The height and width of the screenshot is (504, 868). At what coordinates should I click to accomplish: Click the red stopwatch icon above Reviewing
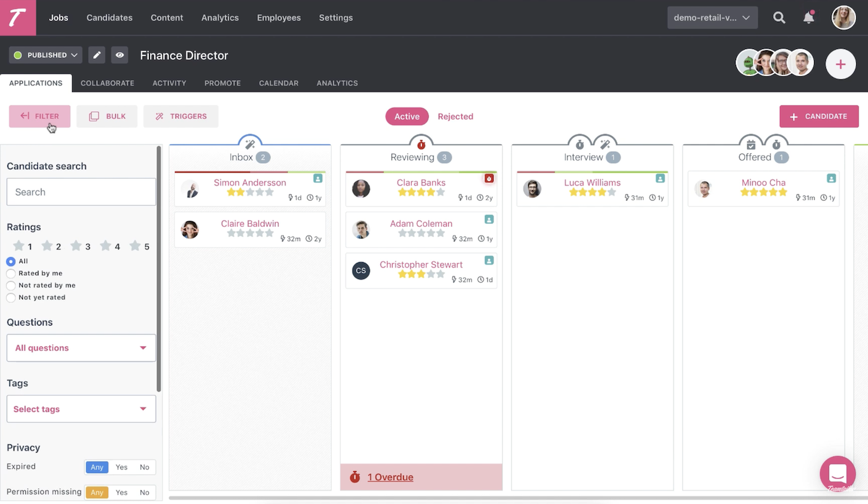click(422, 144)
